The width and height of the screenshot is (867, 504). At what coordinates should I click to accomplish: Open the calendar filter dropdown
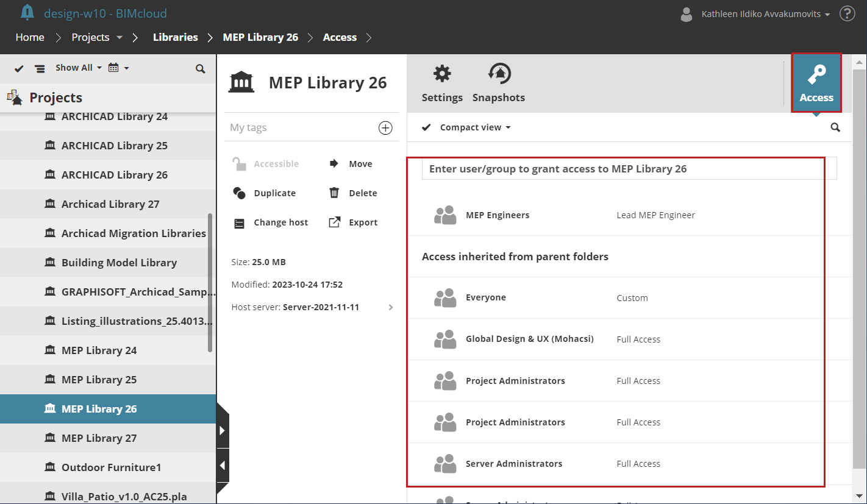(x=118, y=68)
